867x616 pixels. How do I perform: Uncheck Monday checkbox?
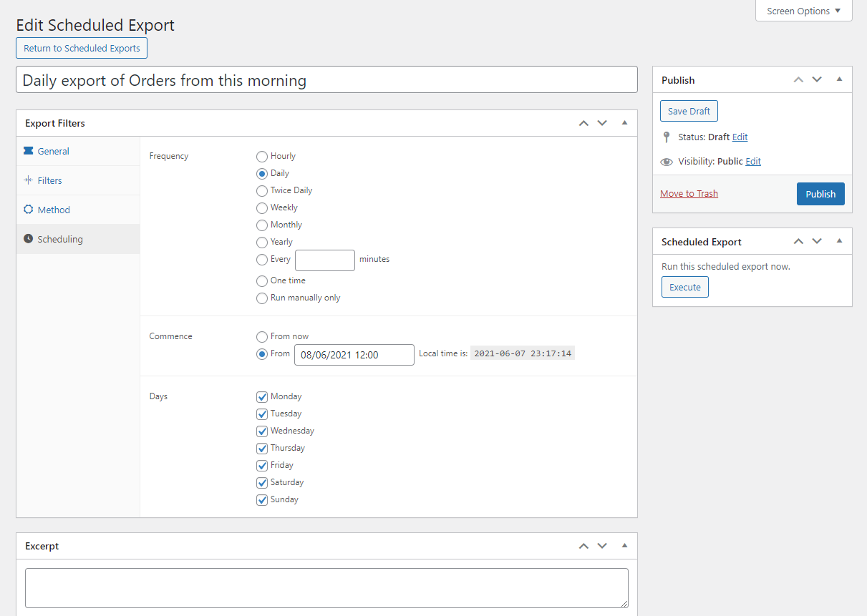[x=262, y=397]
